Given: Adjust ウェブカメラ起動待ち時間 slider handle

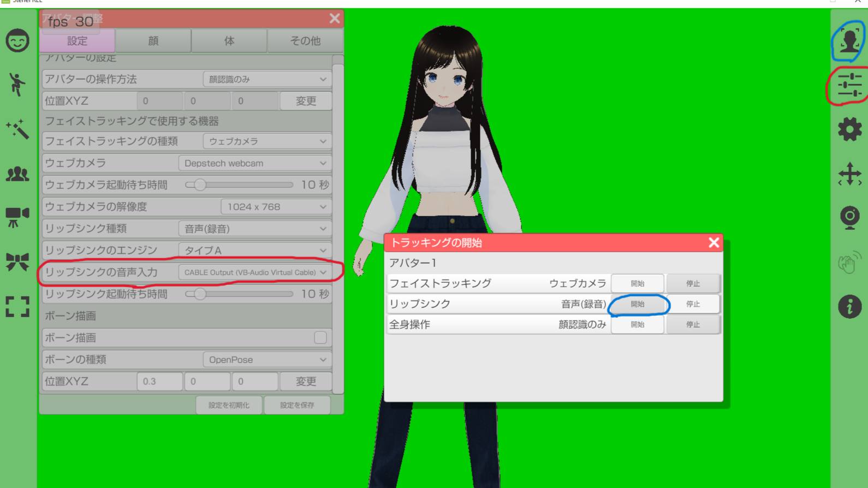Looking at the screenshot, I should click(200, 185).
